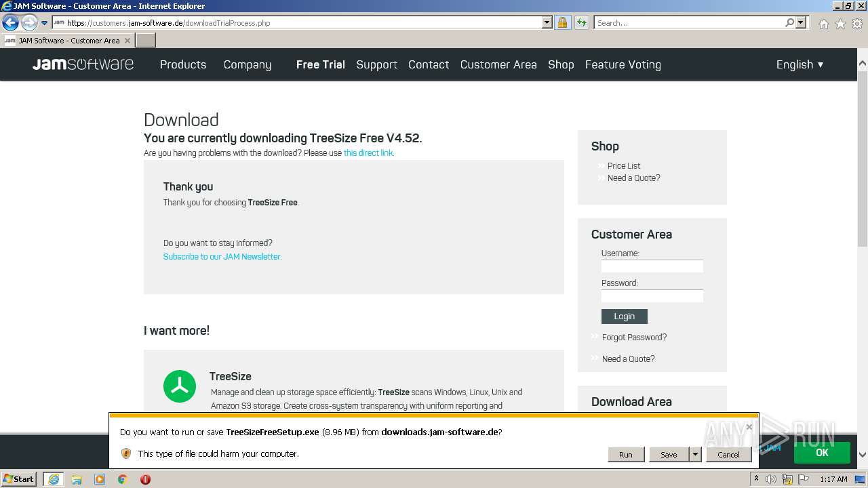Click the security shield warning icon
This screenshot has width=868, height=488.
point(126,453)
